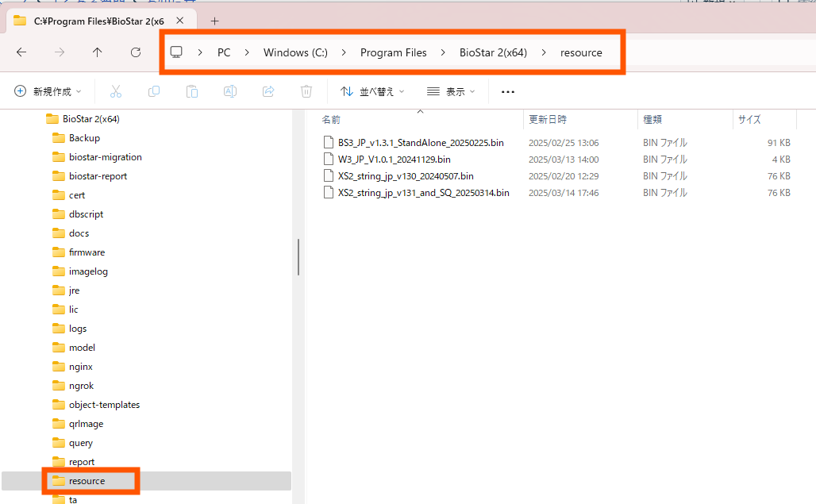Click the Rename icon in toolbar

(x=230, y=91)
